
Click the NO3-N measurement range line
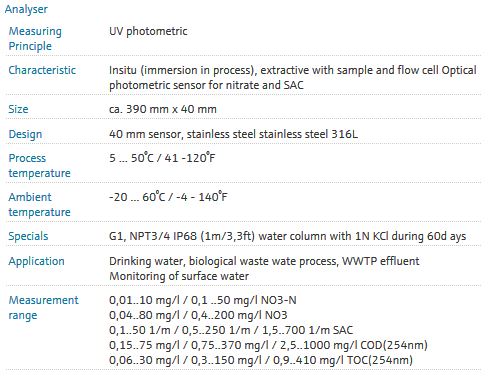point(203,300)
